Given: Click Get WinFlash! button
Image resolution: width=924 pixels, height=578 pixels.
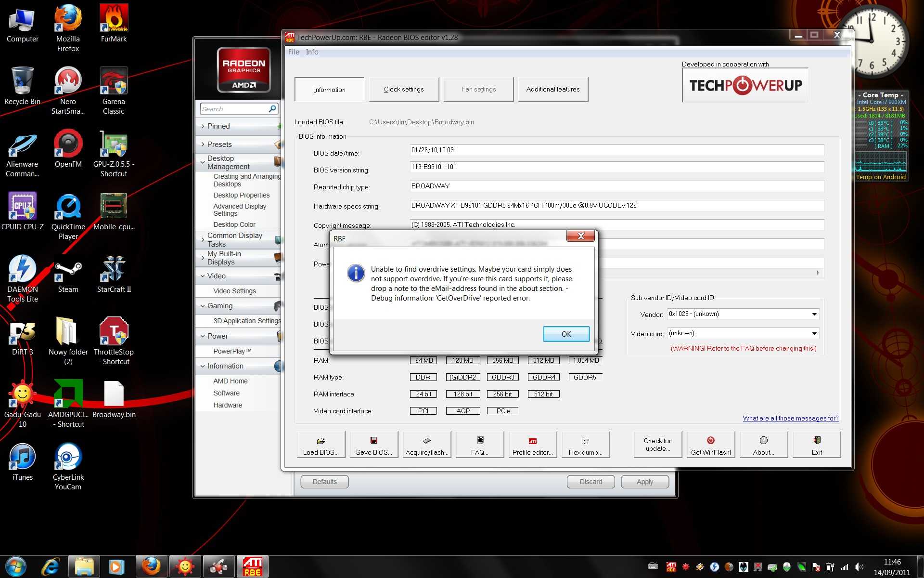Looking at the screenshot, I should [x=711, y=445].
